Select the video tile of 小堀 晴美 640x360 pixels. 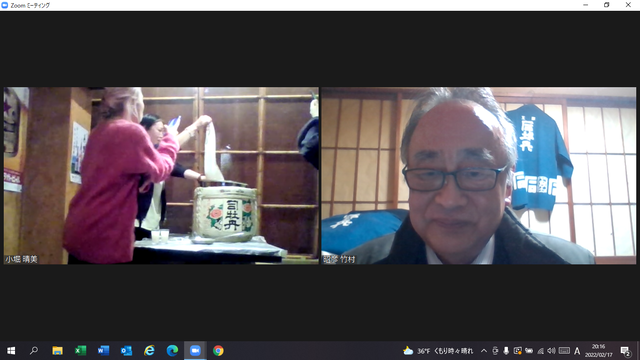coord(161,176)
